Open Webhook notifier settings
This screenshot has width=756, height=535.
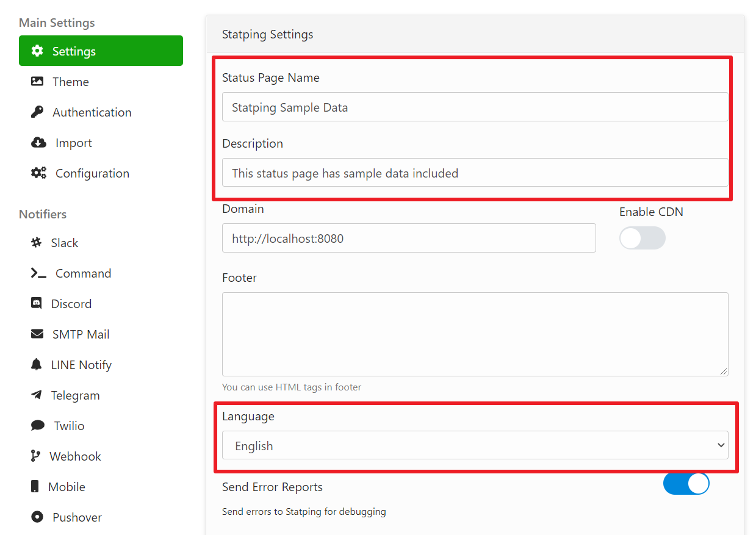coord(101,456)
